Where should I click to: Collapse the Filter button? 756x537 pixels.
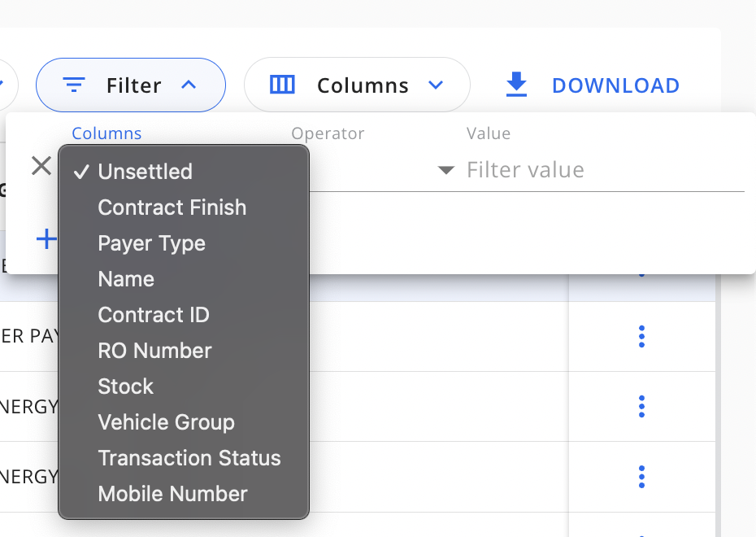(x=131, y=85)
